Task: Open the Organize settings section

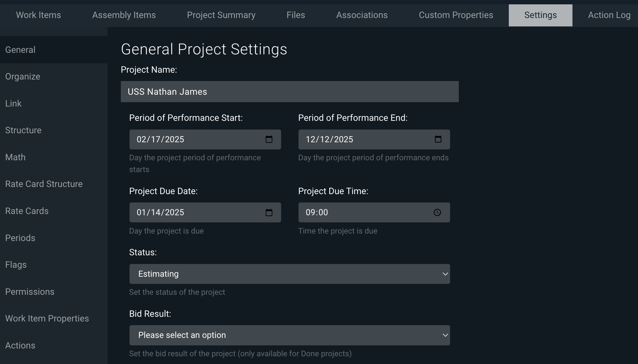Action: click(23, 77)
